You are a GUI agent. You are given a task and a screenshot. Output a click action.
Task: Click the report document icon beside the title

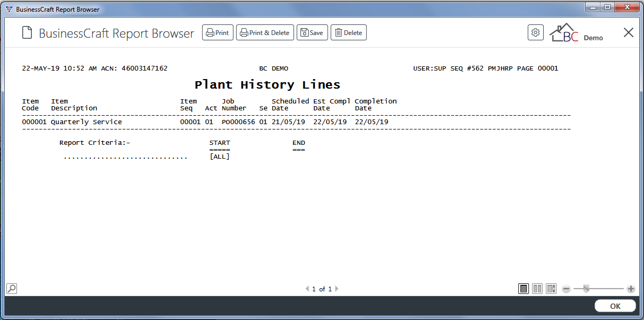tap(27, 33)
